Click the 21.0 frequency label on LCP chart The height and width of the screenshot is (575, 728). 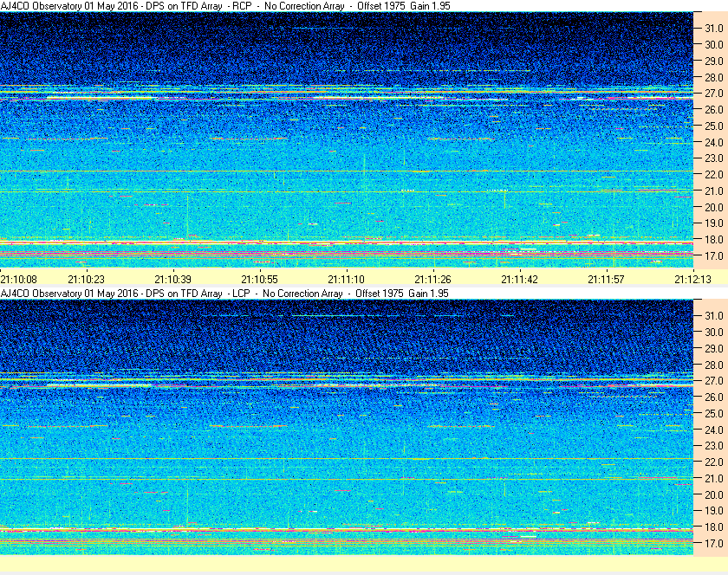pos(714,479)
